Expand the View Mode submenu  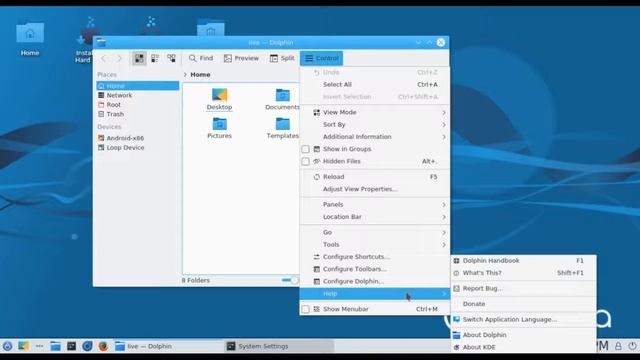(x=375, y=112)
